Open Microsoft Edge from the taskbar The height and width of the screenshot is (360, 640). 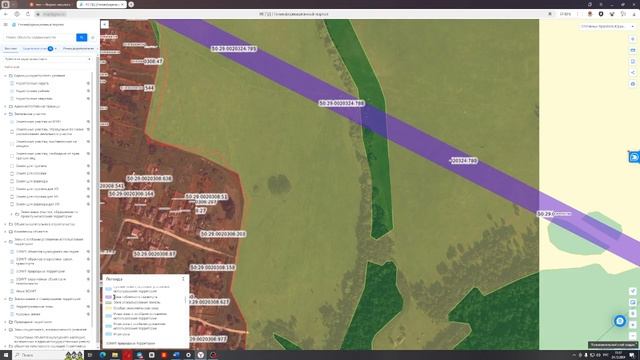click(102, 355)
